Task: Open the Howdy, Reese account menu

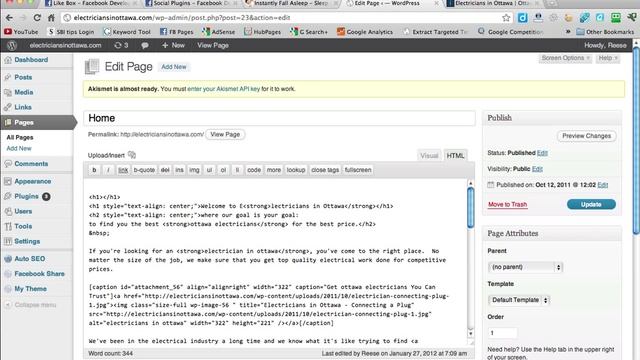Action: (x=605, y=45)
